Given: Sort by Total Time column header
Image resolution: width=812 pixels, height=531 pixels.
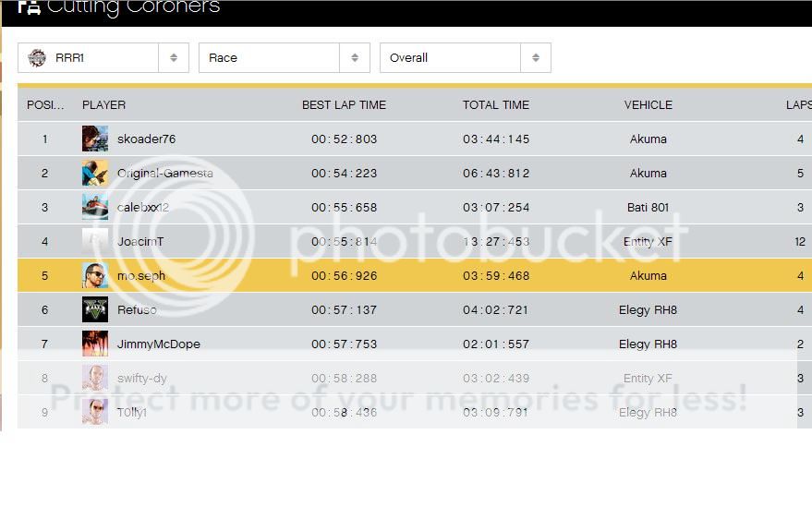Looking at the screenshot, I should click(496, 105).
